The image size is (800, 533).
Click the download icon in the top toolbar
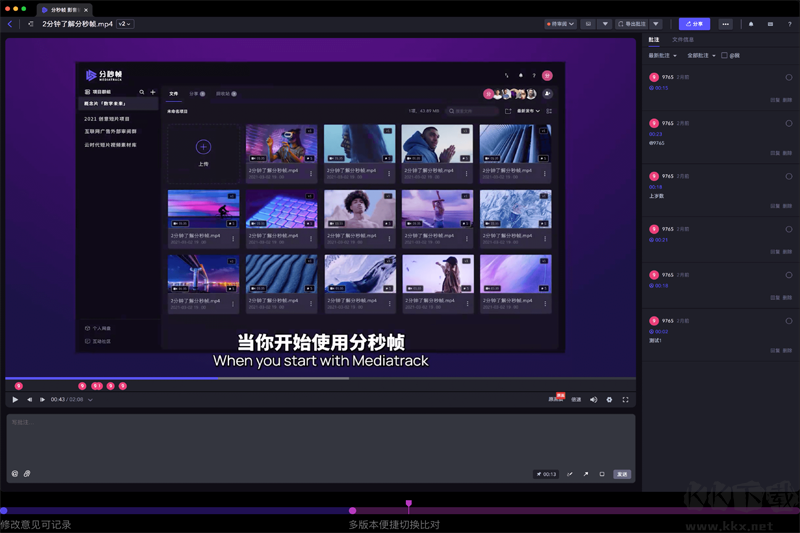pyautogui.click(x=588, y=24)
